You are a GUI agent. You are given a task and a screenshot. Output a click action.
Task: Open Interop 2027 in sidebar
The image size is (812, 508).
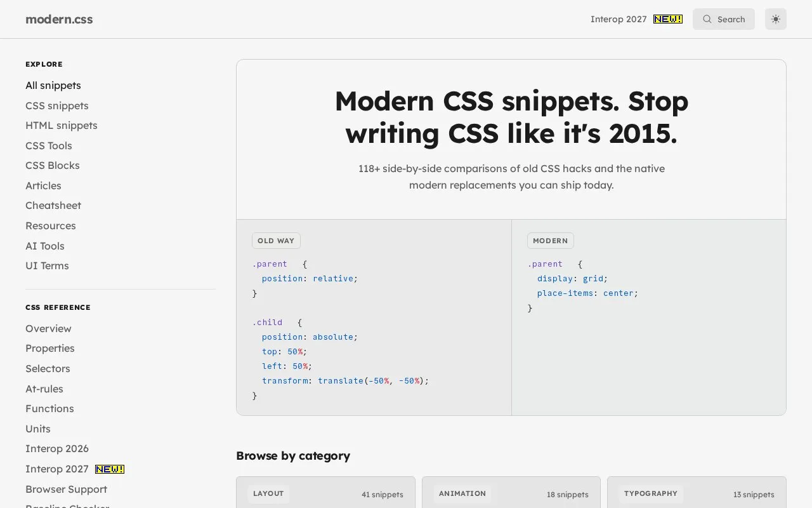click(57, 469)
